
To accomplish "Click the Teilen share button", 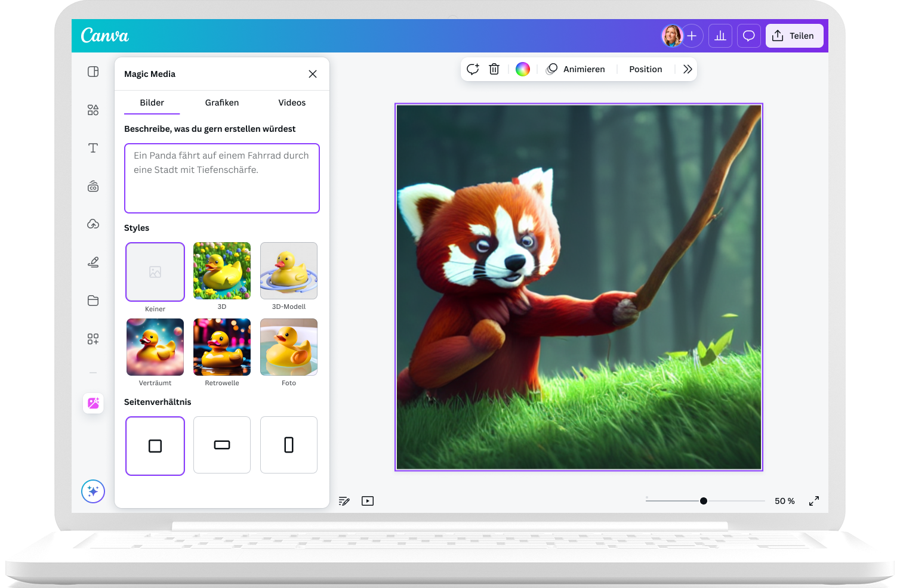I will 794,36.
